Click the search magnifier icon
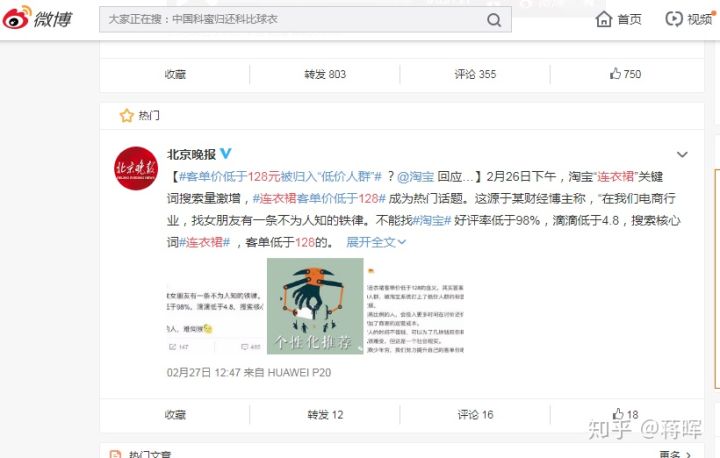The height and width of the screenshot is (458, 720). 494,20
